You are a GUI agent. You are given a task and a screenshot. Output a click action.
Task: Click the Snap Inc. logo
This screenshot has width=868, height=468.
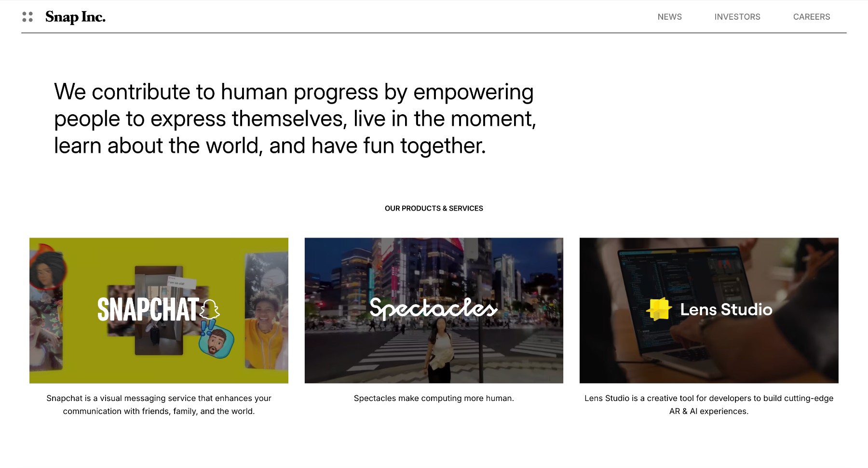pyautogui.click(x=75, y=17)
